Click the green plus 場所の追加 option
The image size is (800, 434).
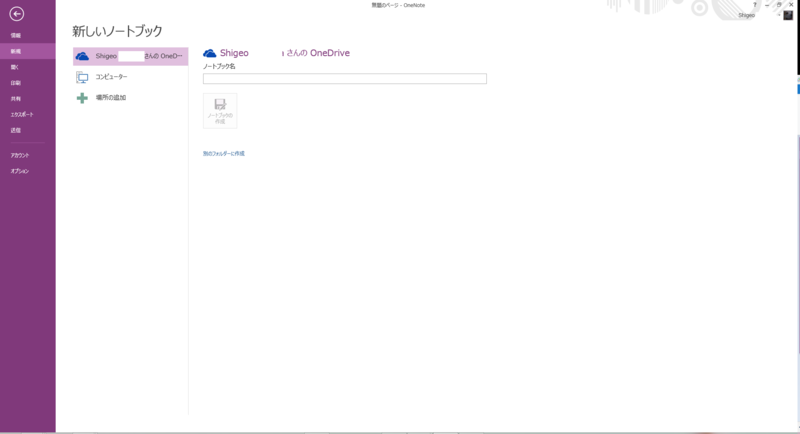pos(131,97)
